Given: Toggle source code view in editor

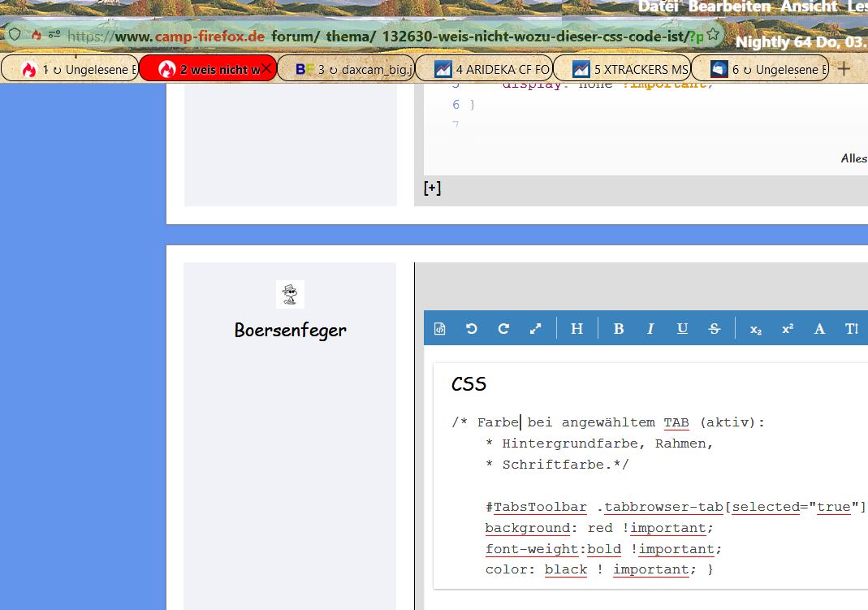Looking at the screenshot, I should 439,329.
